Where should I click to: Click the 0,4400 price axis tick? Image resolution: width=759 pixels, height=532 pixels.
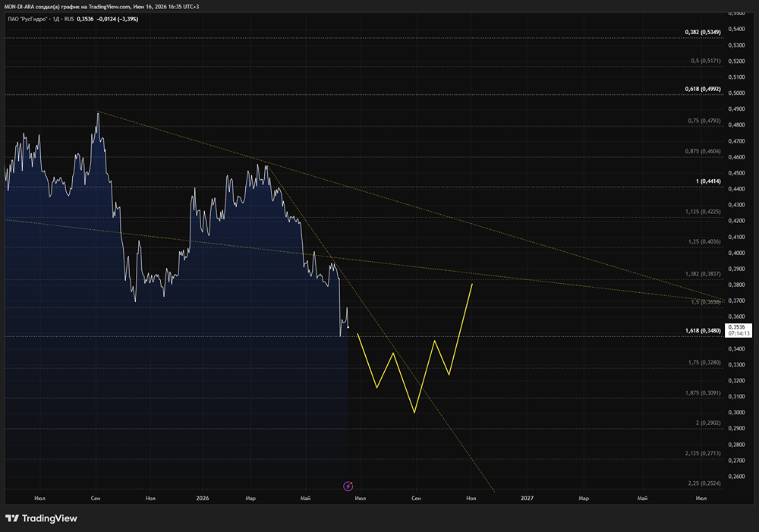[736, 189]
